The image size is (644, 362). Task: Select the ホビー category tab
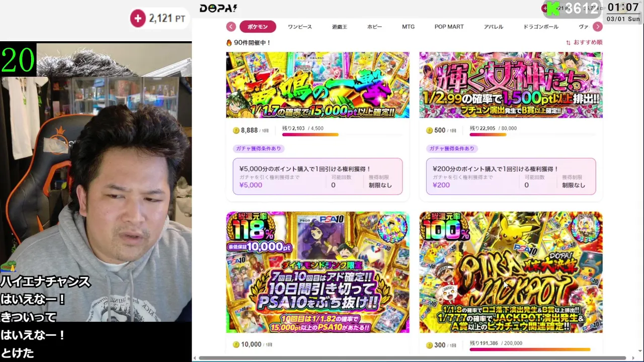(374, 27)
